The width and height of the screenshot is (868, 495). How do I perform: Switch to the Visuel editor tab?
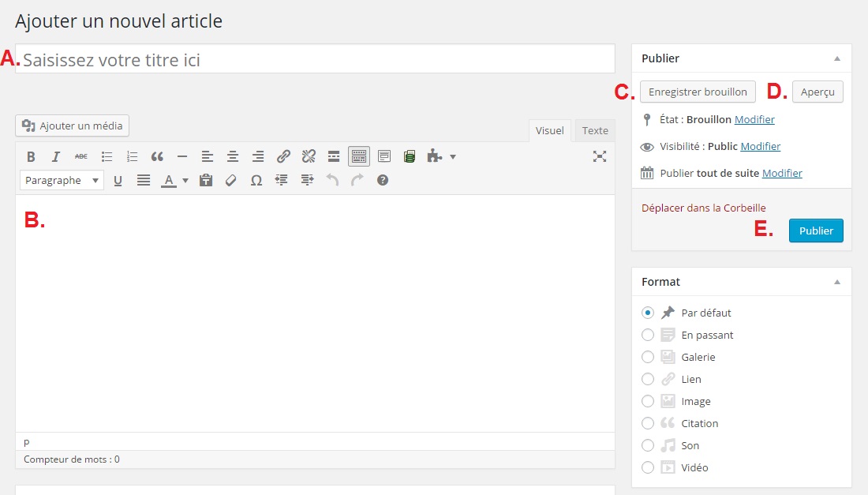550,131
